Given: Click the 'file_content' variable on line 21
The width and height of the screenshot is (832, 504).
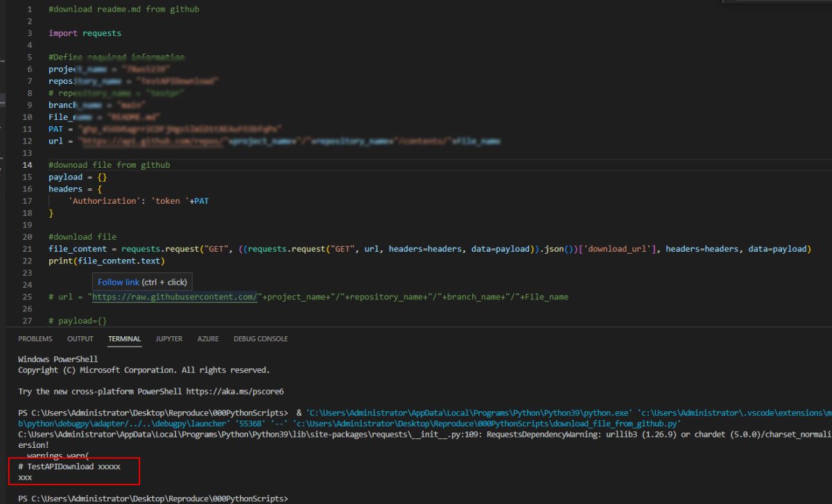Looking at the screenshot, I should (78, 249).
